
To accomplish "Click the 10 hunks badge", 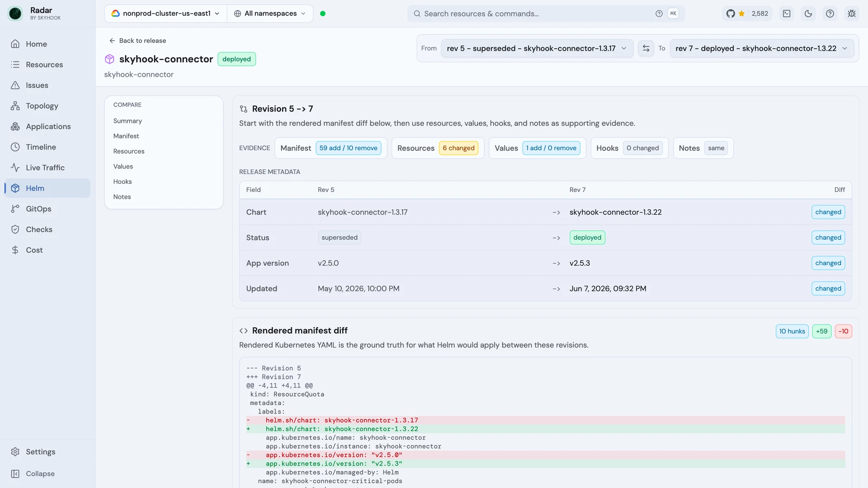I will pyautogui.click(x=792, y=331).
